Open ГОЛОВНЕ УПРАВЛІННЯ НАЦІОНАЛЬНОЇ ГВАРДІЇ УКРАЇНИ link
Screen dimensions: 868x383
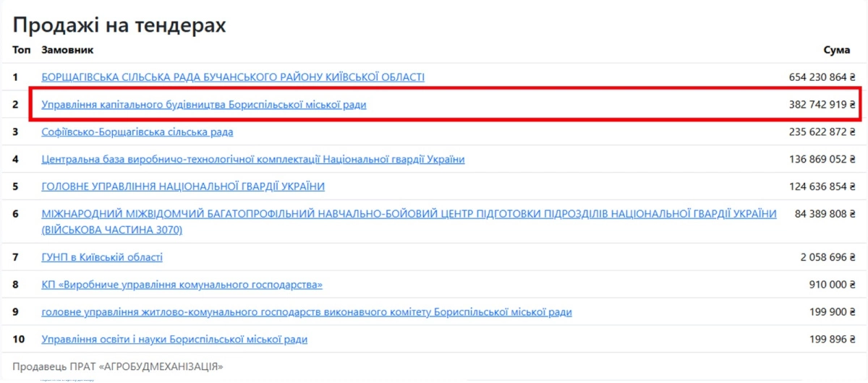183,186
